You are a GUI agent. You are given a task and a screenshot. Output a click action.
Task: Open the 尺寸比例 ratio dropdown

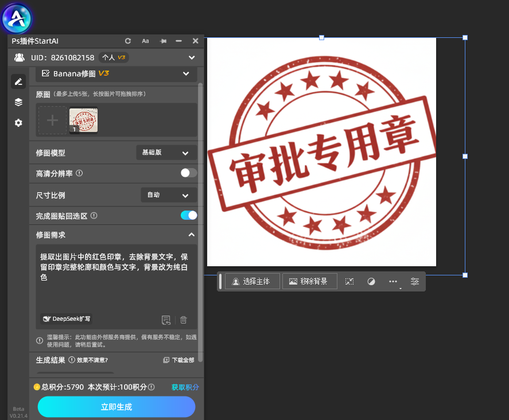[169, 195]
